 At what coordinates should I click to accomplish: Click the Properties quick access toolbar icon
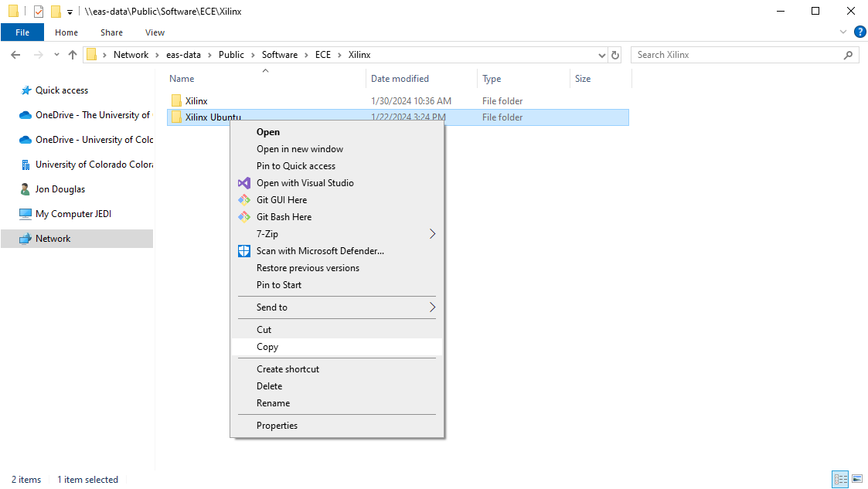38,11
